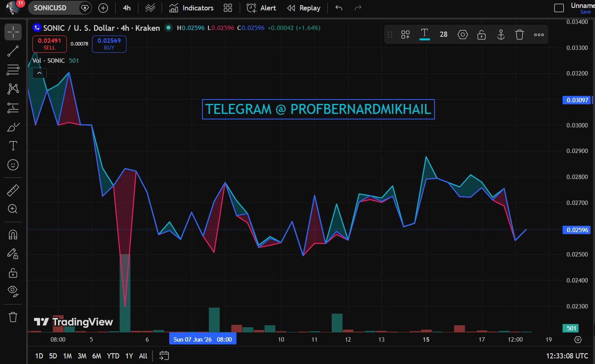Click the Vol · SONIC indicator label

[49, 60]
